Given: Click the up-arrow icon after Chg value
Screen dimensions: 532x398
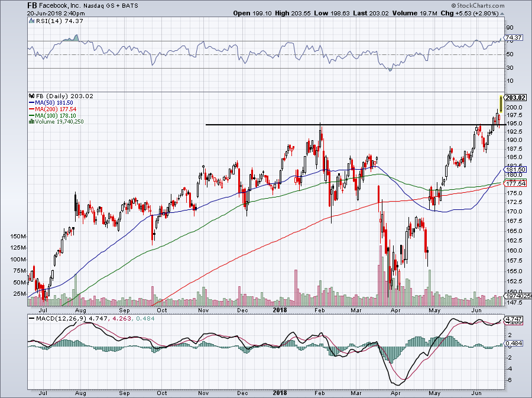Looking at the screenshot, I should 502,14.
